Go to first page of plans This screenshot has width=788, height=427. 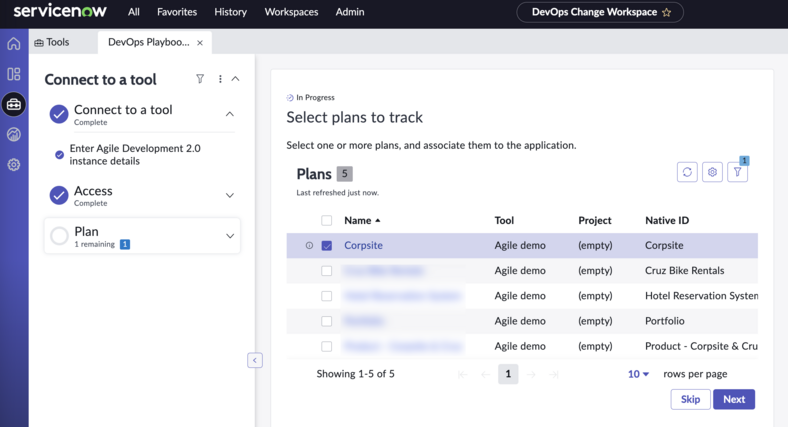coord(462,374)
